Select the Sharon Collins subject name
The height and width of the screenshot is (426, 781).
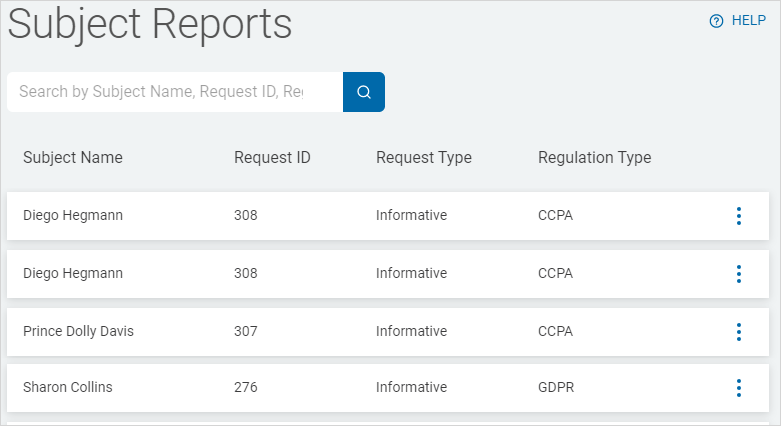[x=68, y=388]
